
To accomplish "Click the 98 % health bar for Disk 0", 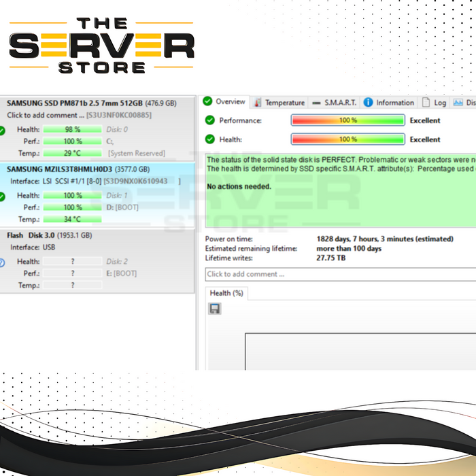I will 72,129.
